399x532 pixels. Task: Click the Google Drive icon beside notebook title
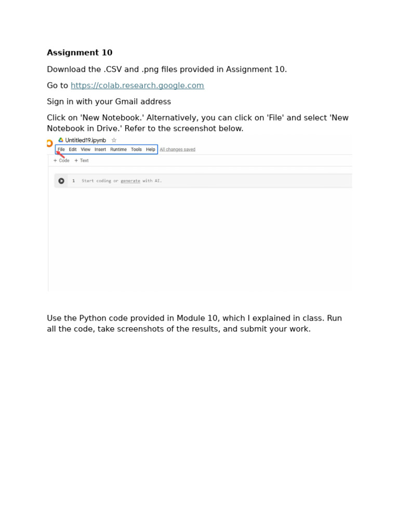(61, 140)
